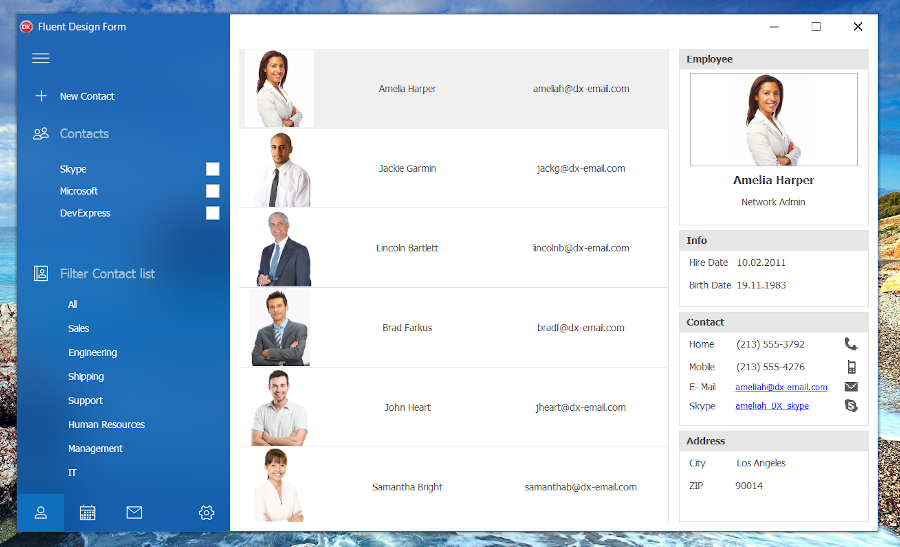This screenshot has width=900, height=547.
Task: Click the Contacts people icon
Action: [x=41, y=134]
